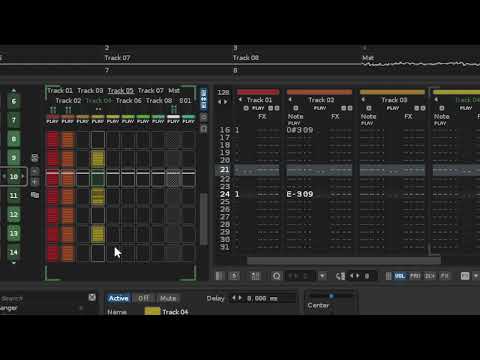Select sequence slot 12
Viewport: 480px width, 360px height.
[x=14, y=214]
